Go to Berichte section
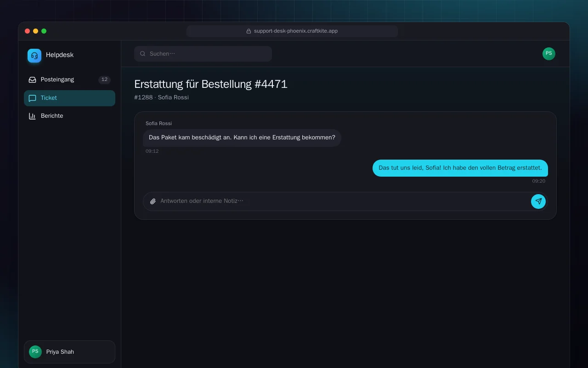 (x=69, y=116)
